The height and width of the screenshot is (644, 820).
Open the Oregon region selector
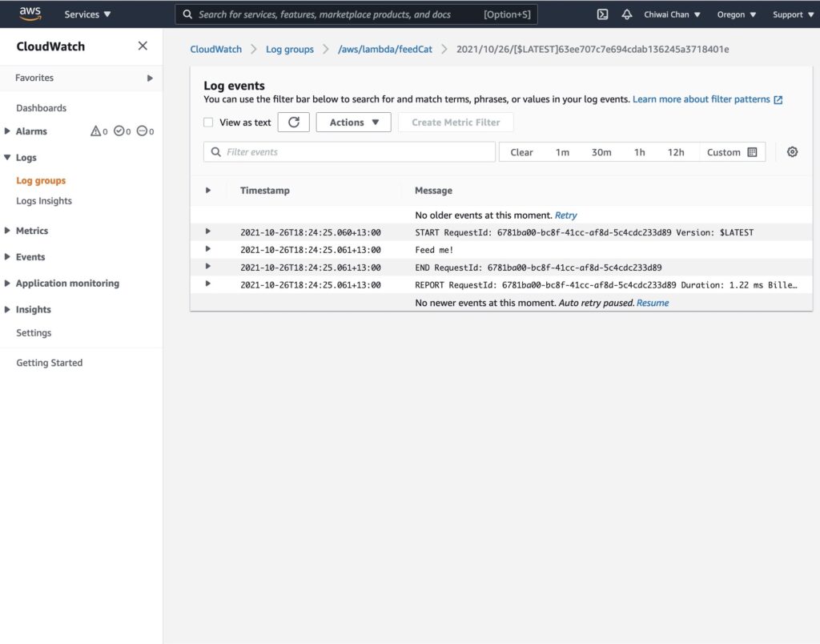(737, 14)
